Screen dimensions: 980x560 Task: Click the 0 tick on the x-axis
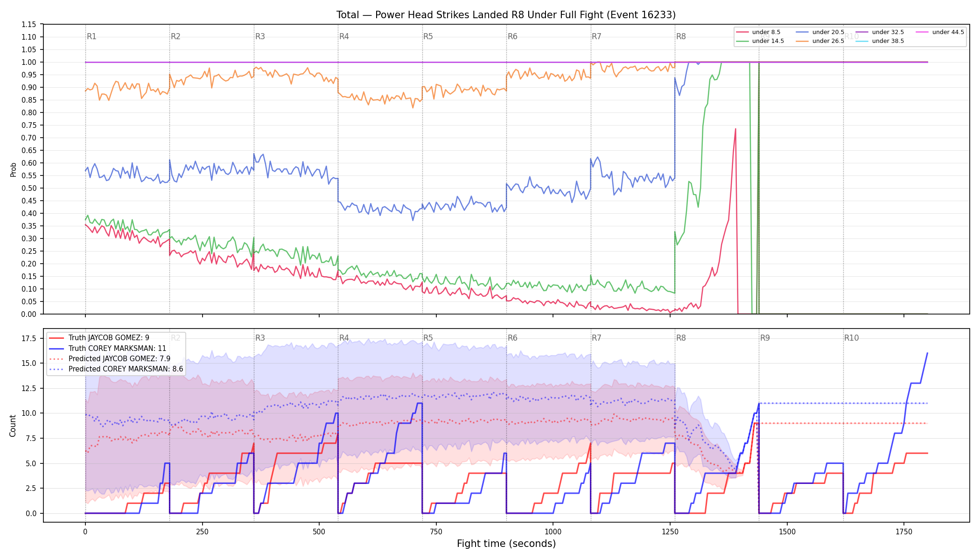click(x=85, y=532)
